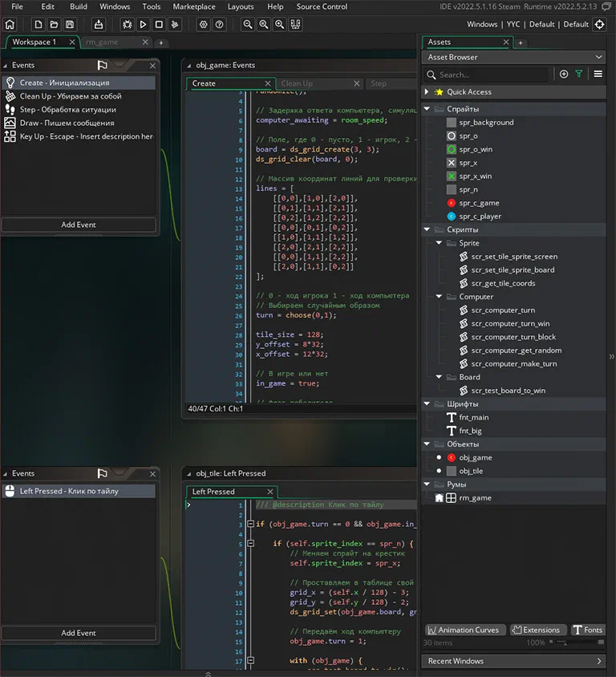Screen dimensions: 616x677
Task: Expand the Quick Access section
Action: (427, 91)
